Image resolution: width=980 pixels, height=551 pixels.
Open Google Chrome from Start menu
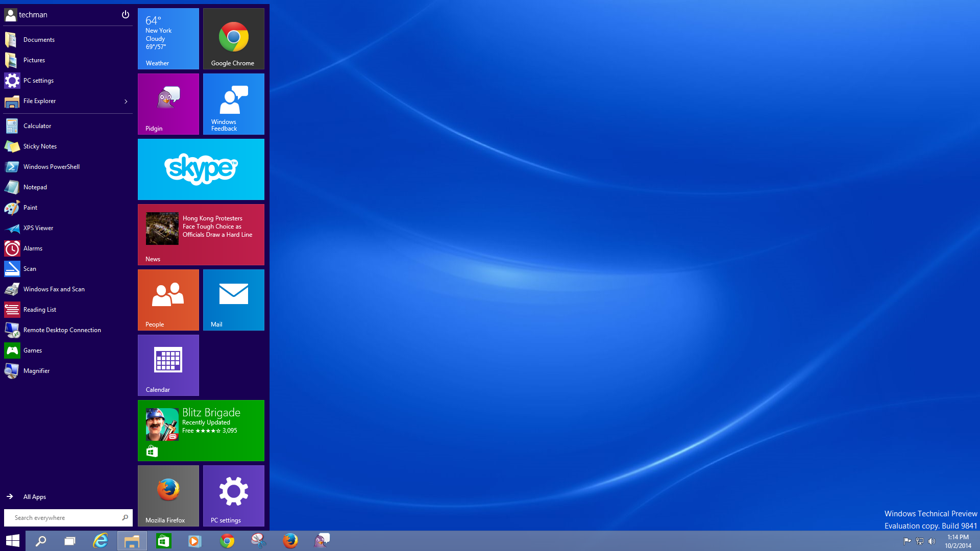point(233,38)
